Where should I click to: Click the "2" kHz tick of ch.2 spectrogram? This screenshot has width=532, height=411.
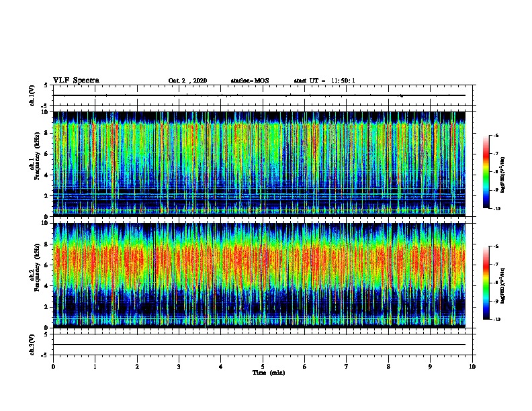coord(47,307)
